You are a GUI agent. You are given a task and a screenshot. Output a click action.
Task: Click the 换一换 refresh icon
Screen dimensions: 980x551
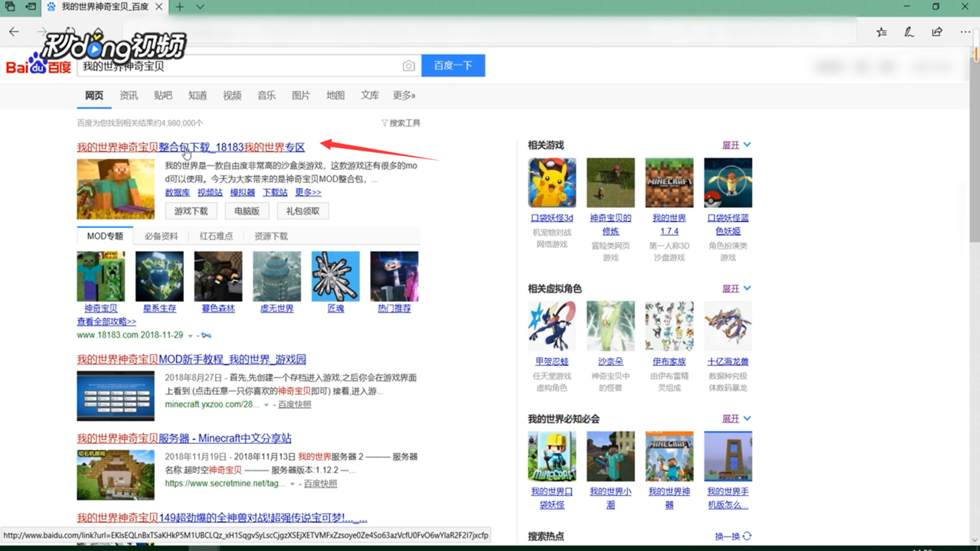coord(747,536)
